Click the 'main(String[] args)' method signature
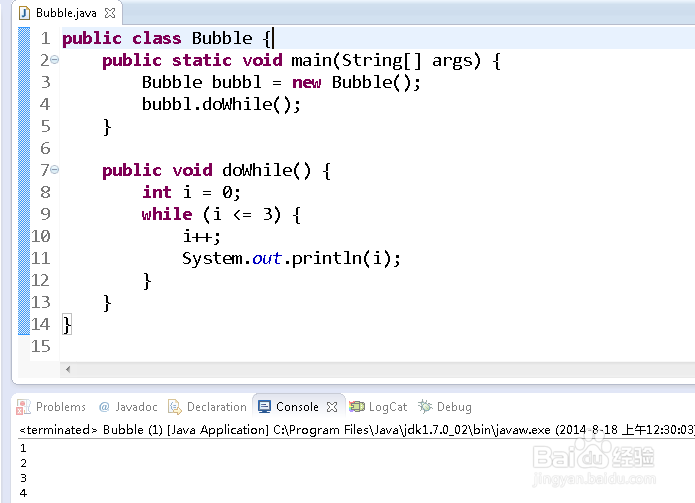695x503 pixels. point(386,60)
